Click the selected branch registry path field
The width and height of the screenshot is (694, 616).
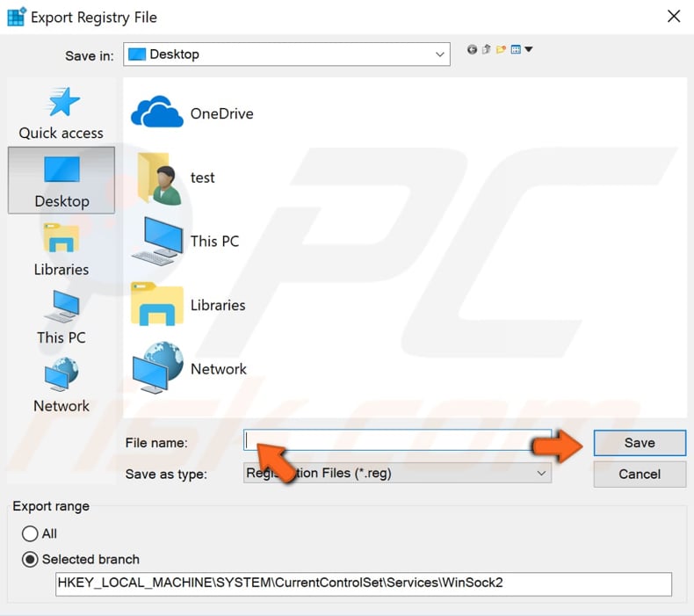(x=364, y=583)
